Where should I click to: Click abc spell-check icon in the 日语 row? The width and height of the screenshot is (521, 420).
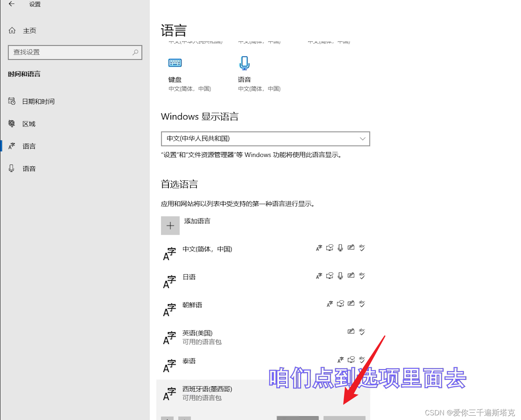(362, 276)
